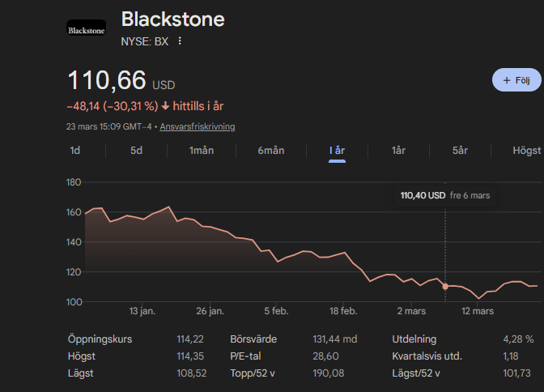Click the Kvartalsvis utd. label
The image size is (544, 392).
click(x=427, y=356)
